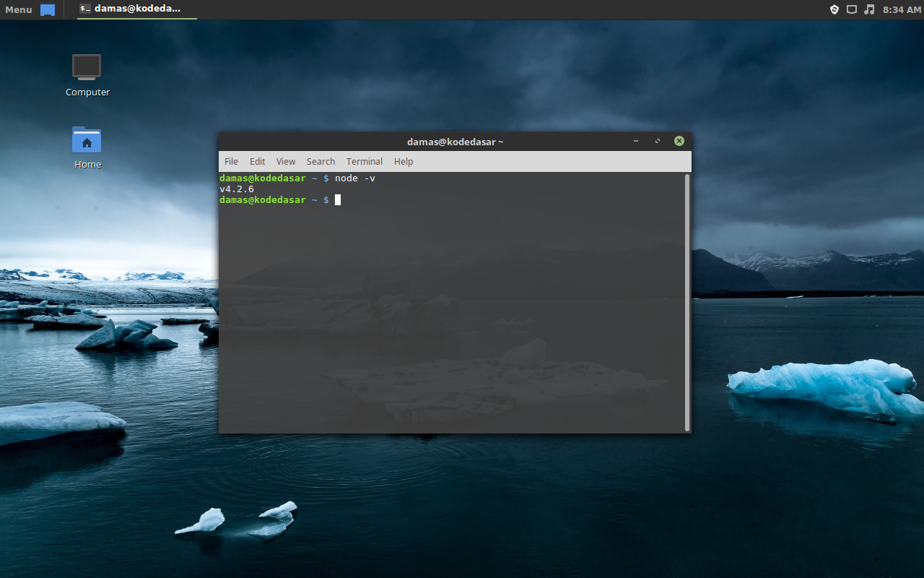Viewport: 924px width, 578px height.
Task: Close the terminal window with the green button
Action: click(679, 141)
